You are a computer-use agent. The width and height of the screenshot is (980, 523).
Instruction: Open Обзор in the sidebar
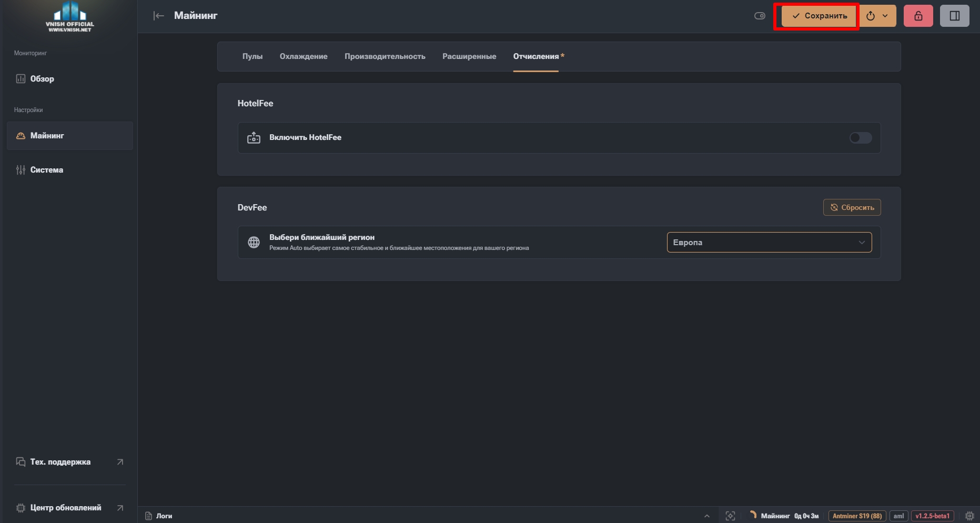coord(70,79)
